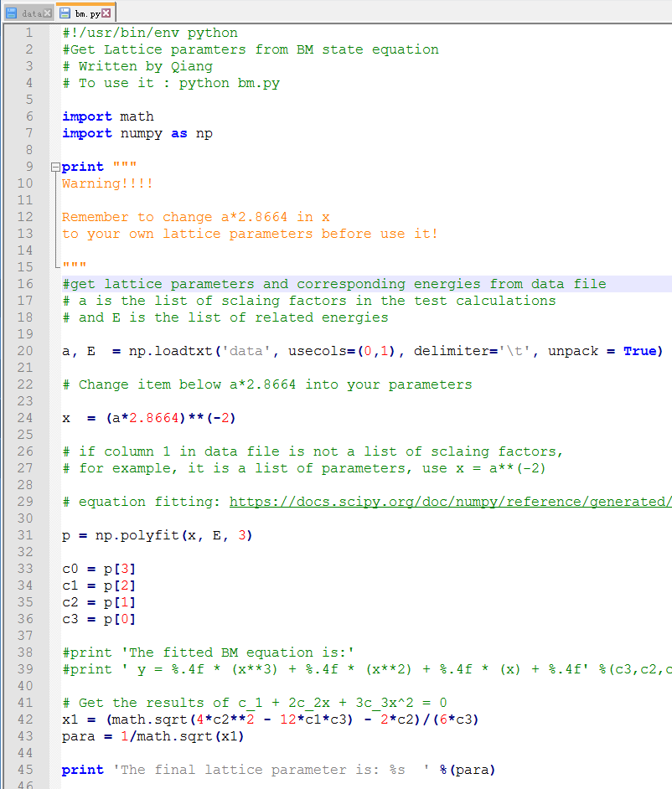The height and width of the screenshot is (789, 672).
Task: Click the shebang line at the top
Action: [x=150, y=33]
